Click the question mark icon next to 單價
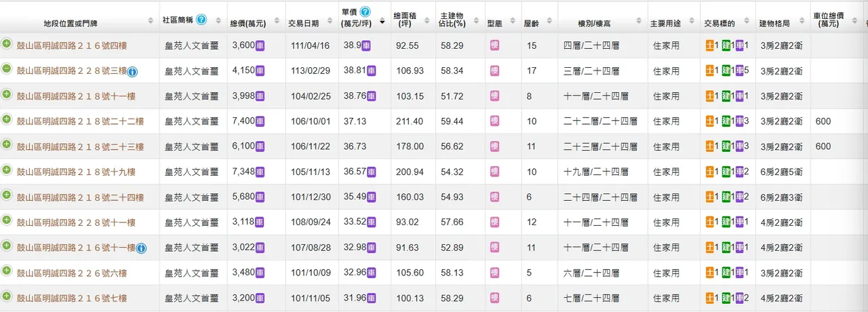Viewport: 868px width, 312px height. click(x=366, y=12)
